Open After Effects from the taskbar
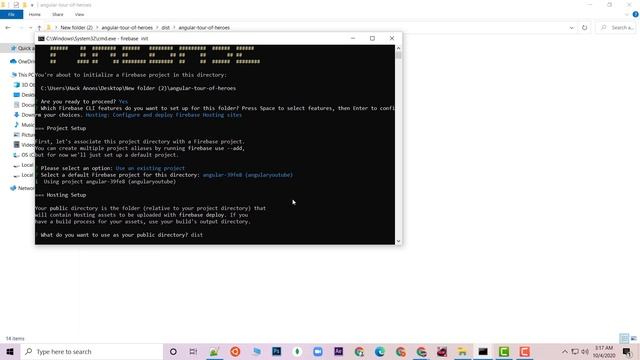The width and height of the screenshot is (640, 360). tap(338, 351)
